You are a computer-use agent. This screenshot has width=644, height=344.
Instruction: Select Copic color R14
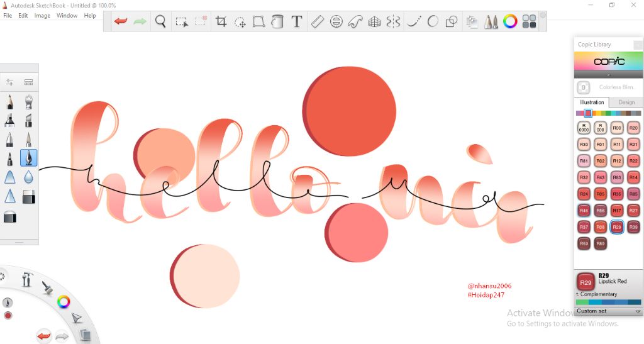pos(633,177)
